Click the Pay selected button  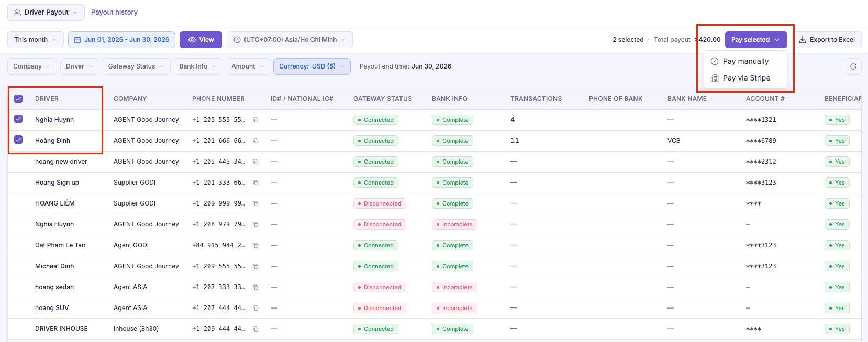(756, 40)
